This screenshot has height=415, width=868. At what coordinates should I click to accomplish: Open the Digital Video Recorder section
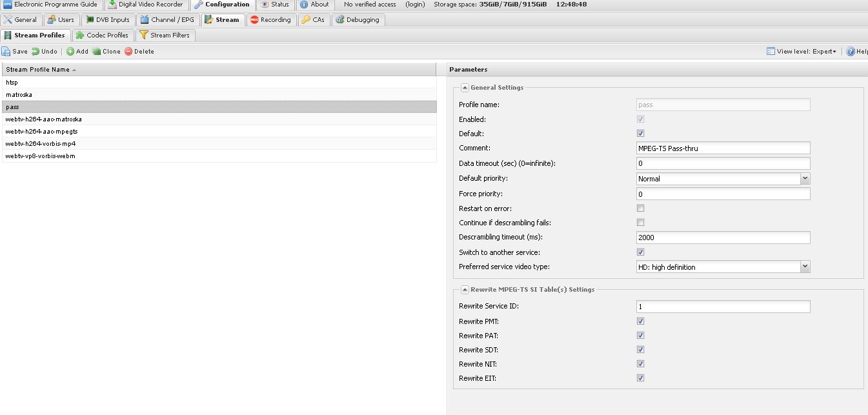pyautogui.click(x=146, y=5)
